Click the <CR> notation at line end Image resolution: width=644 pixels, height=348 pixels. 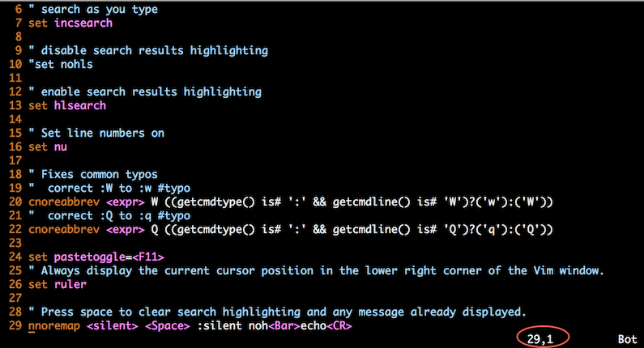point(339,326)
